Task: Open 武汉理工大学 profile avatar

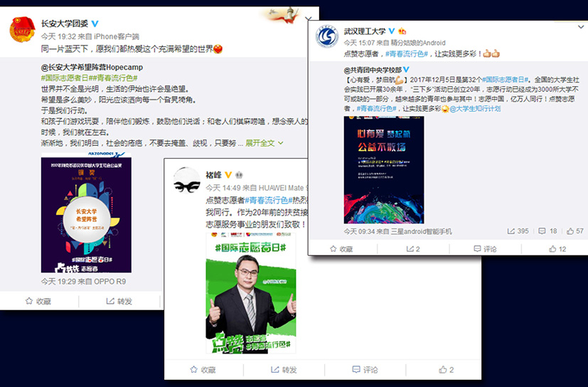Action: coord(327,37)
